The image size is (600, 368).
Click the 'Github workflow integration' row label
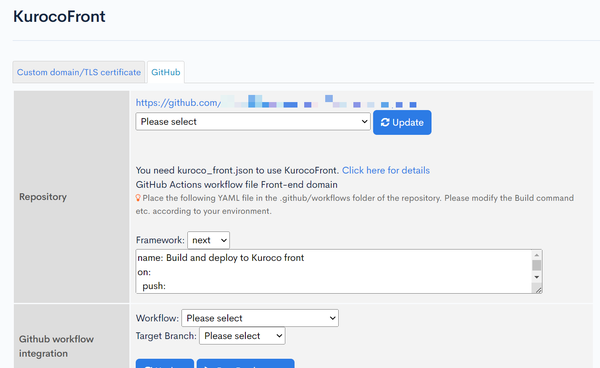(x=56, y=346)
